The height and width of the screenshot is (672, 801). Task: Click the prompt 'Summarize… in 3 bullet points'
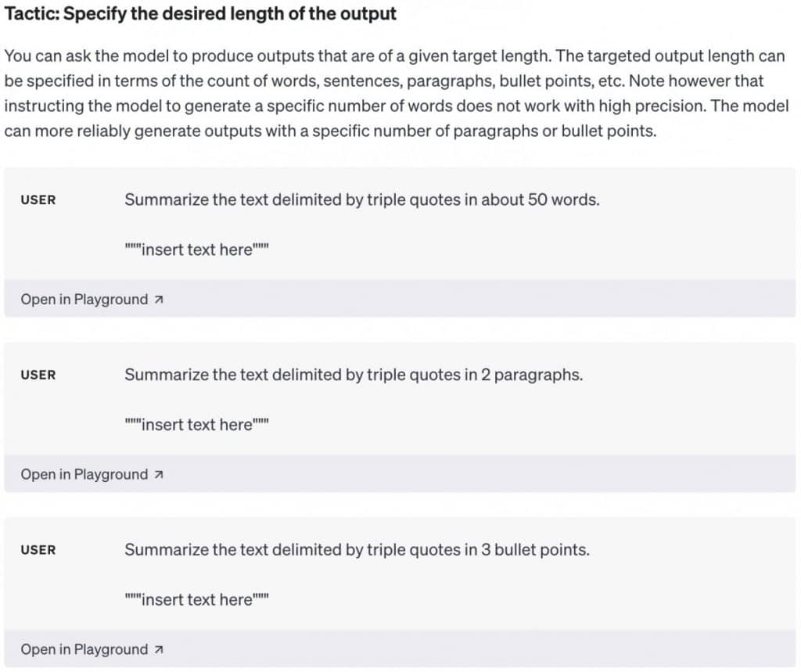click(x=357, y=549)
